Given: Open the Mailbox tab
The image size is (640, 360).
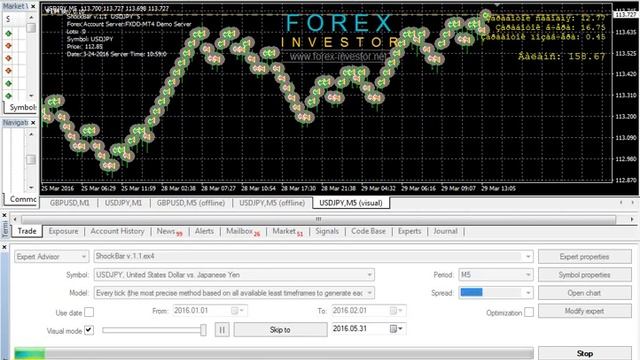Looking at the screenshot, I should tap(243, 231).
